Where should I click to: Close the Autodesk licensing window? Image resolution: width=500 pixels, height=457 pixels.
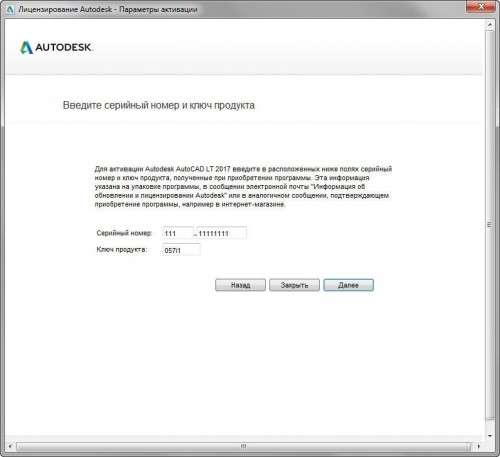click(x=480, y=7)
